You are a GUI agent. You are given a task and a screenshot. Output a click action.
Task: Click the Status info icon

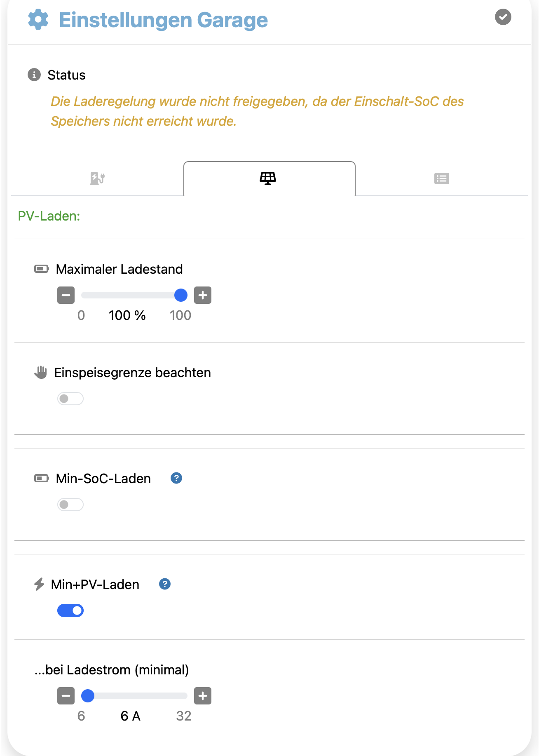34,75
